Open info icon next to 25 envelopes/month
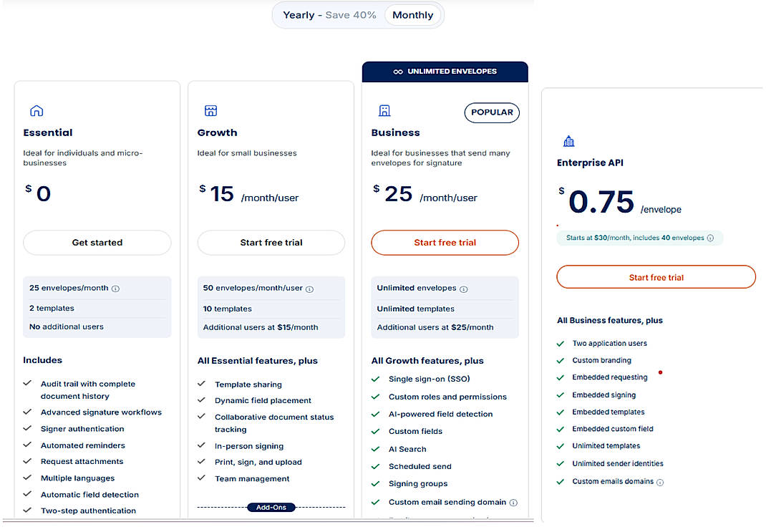Screen dimensions: 766x532 (115, 289)
